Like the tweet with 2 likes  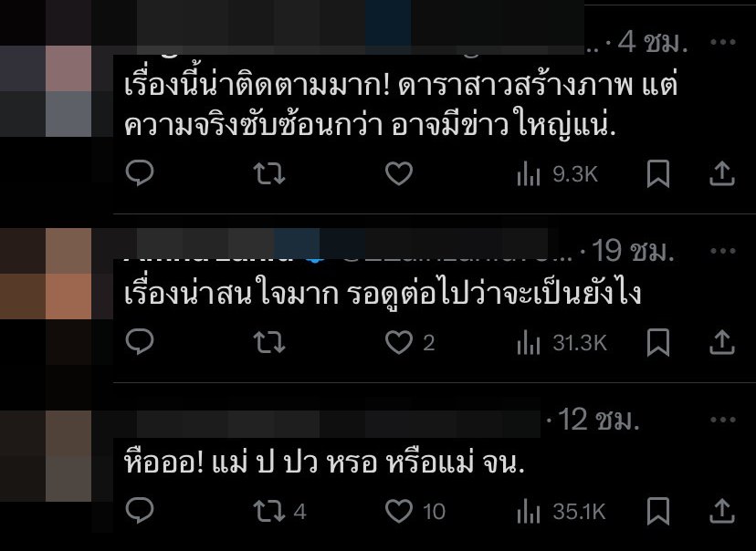410,342
